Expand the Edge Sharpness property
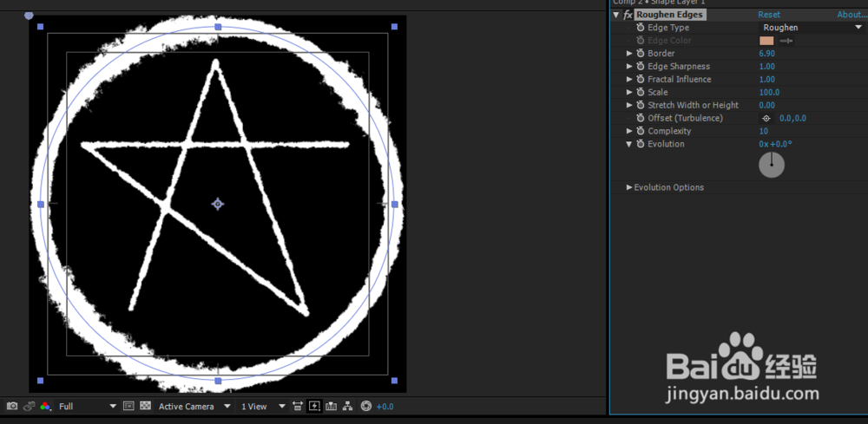This screenshot has width=868, height=424. (x=628, y=67)
